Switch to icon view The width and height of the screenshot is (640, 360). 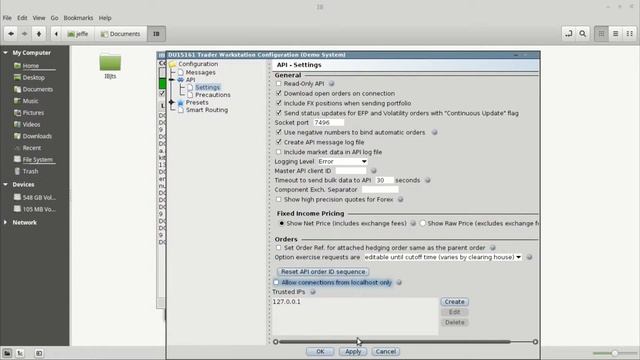coord(601,34)
